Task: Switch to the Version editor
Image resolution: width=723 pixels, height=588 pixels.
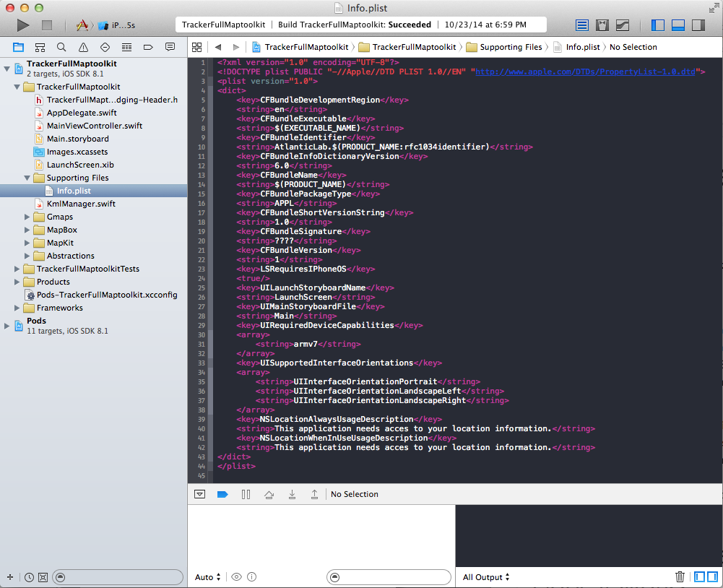Action: click(623, 25)
